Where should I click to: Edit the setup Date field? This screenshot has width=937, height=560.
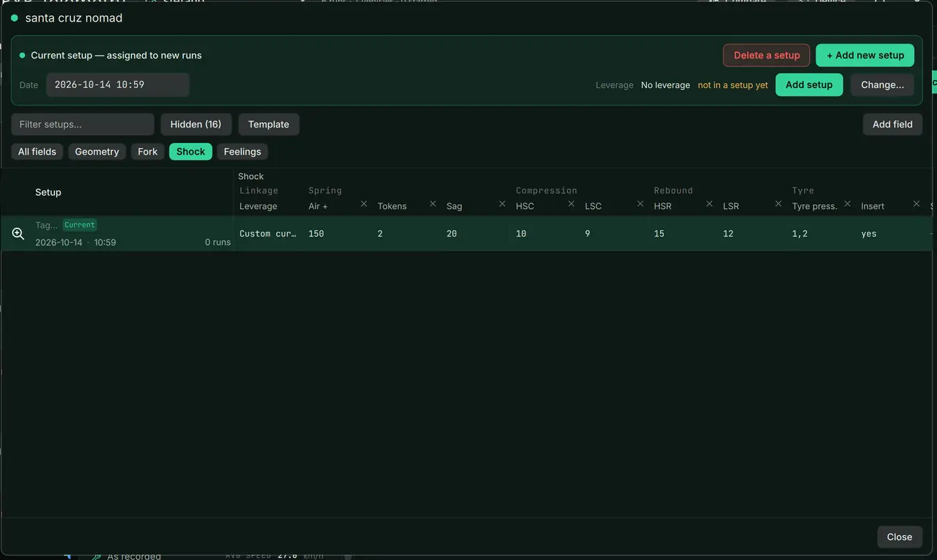pos(118,85)
